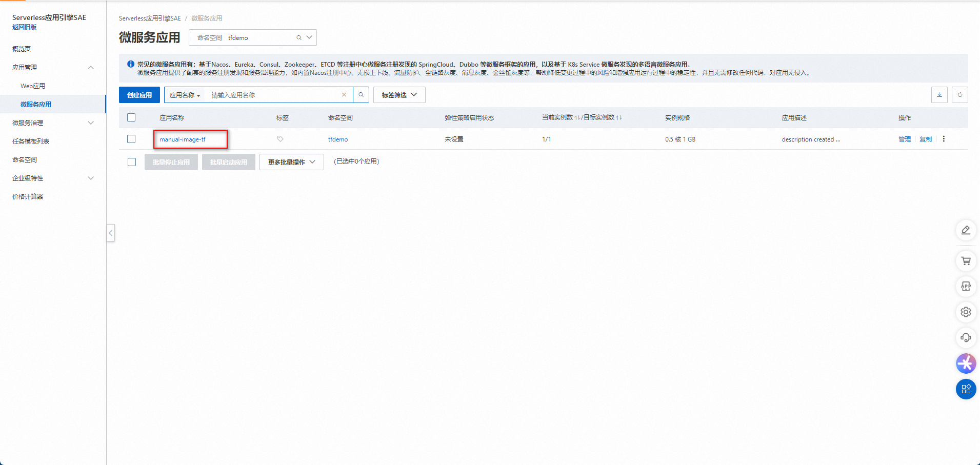Click the search icon in namespace selector
The width and height of the screenshot is (980, 465).
click(298, 37)
